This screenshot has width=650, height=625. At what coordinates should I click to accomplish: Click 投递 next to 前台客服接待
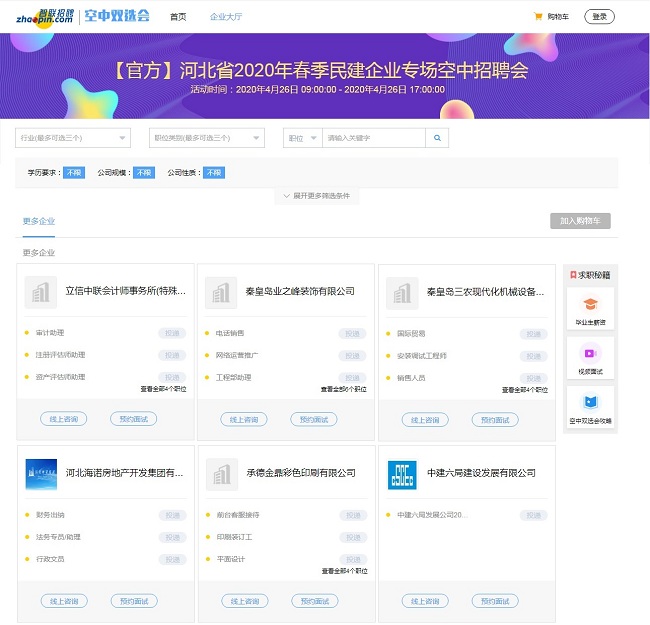click(x=353, y=515)
